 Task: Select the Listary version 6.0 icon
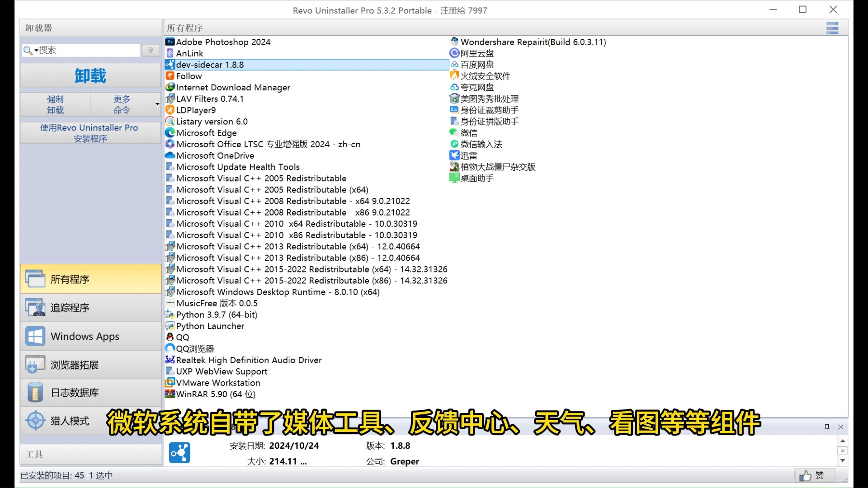pos(170,121)
